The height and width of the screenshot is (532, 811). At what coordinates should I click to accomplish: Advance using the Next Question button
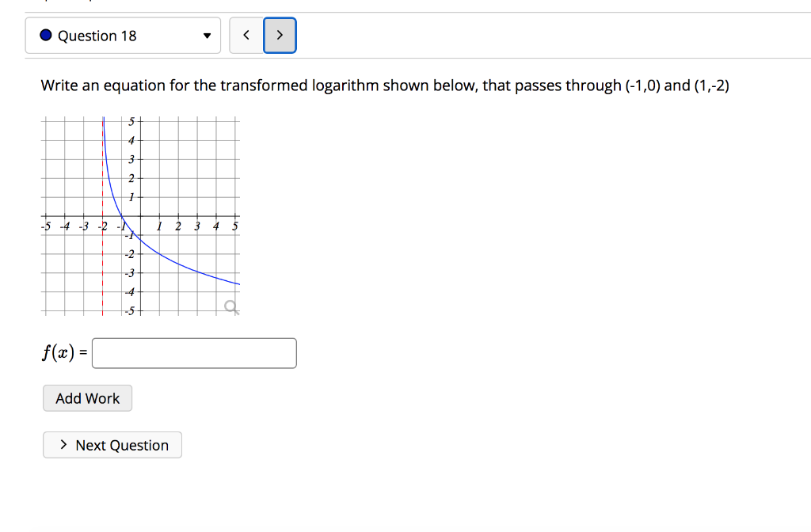click(112, 444)
